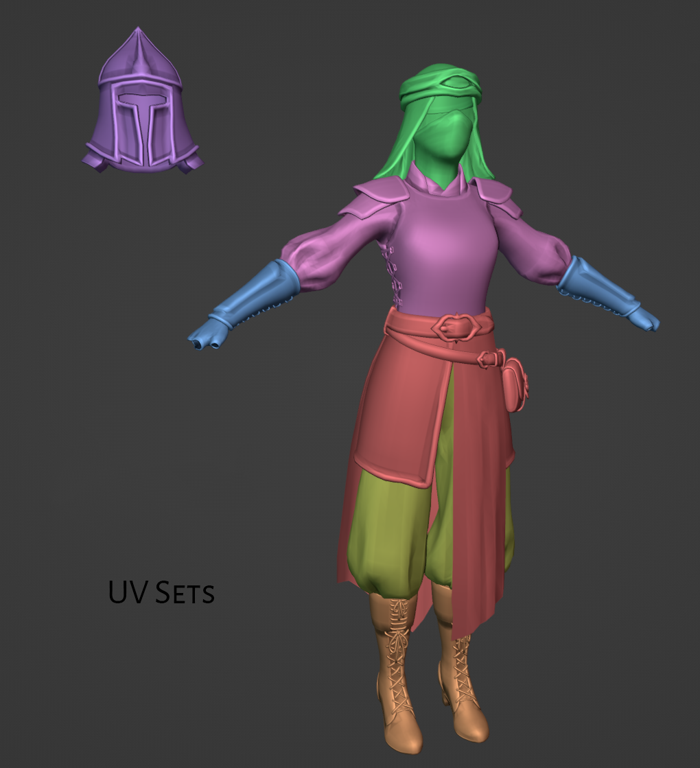Click the purple helmet model

pos(142,102)
